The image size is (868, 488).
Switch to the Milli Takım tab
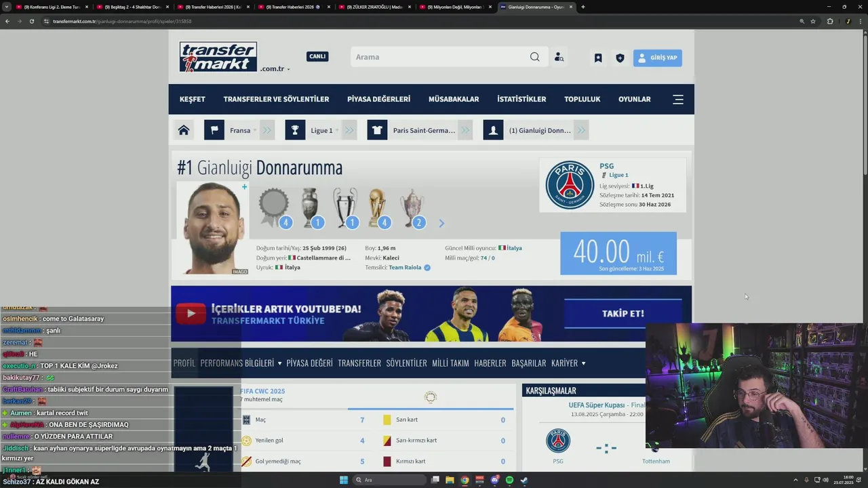tap(450, 363)
